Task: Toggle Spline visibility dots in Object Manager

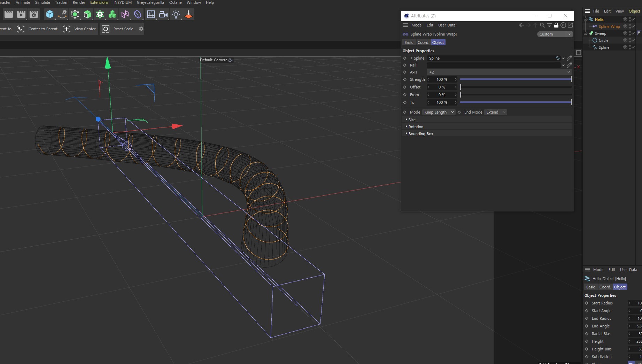Action: pyautogui.click(x=630, y=47)
